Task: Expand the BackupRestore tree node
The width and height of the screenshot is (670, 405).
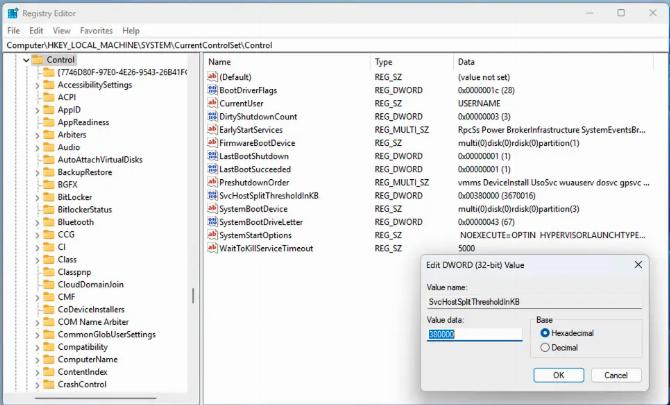Action: coord(37,173)
